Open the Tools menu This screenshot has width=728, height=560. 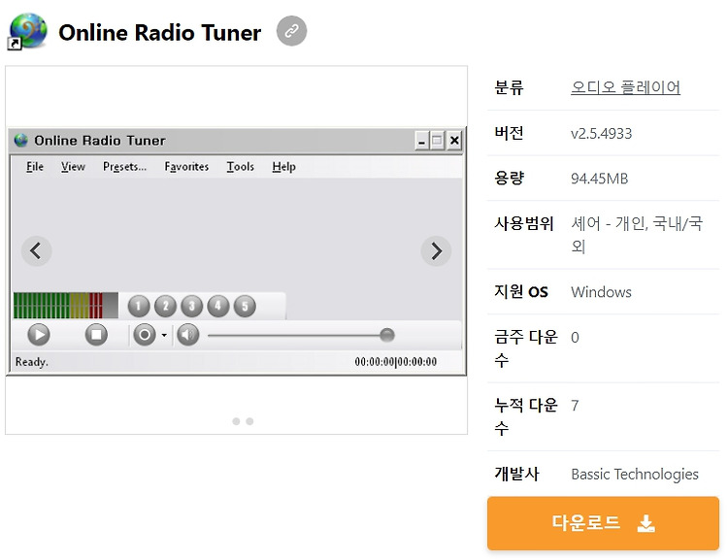[240, 167]
